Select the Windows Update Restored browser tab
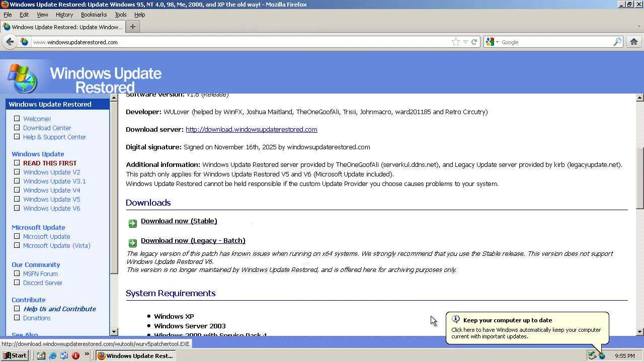Screen dimensions: 644x362 tap(62, 27)
